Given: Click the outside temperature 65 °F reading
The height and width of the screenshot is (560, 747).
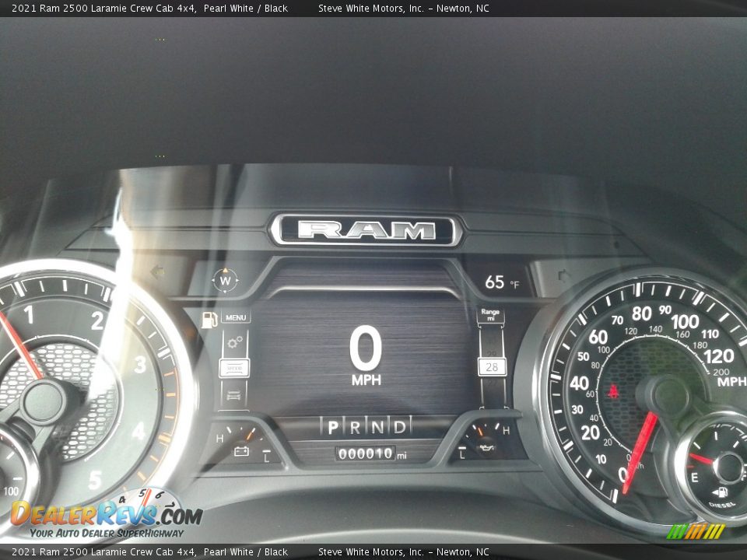Looking at the screenshot, I should [x=502, y=282].
